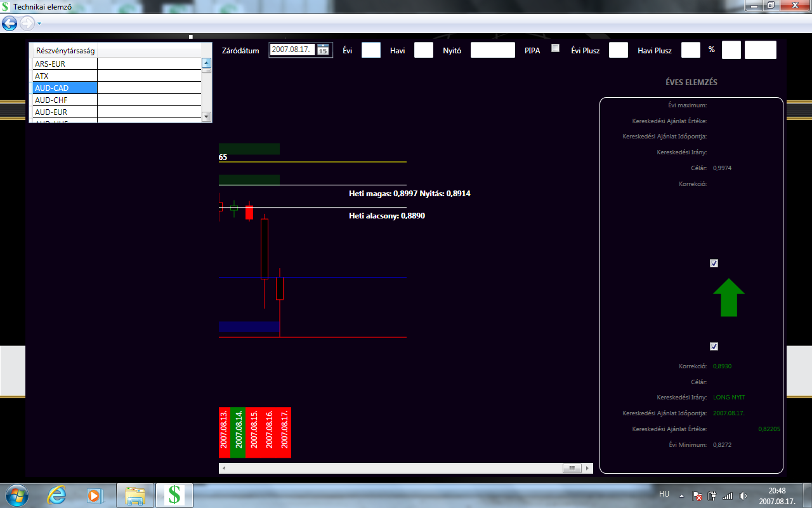Screen dimensions: 812x508
Task: Select ARS-EUR in the company list
Action: click(65, 64)
